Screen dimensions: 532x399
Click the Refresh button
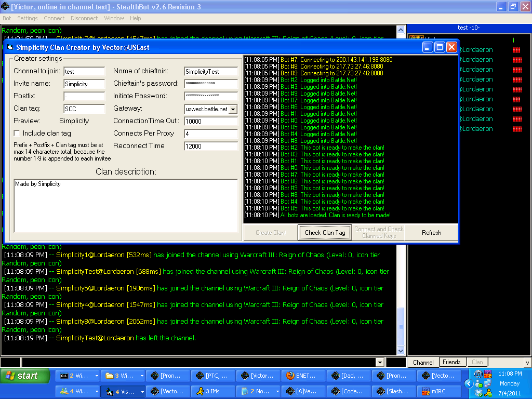432,233
